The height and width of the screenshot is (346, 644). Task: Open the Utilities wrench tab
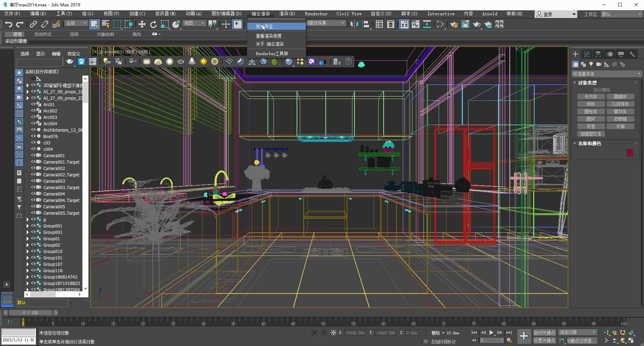[632, 54]
